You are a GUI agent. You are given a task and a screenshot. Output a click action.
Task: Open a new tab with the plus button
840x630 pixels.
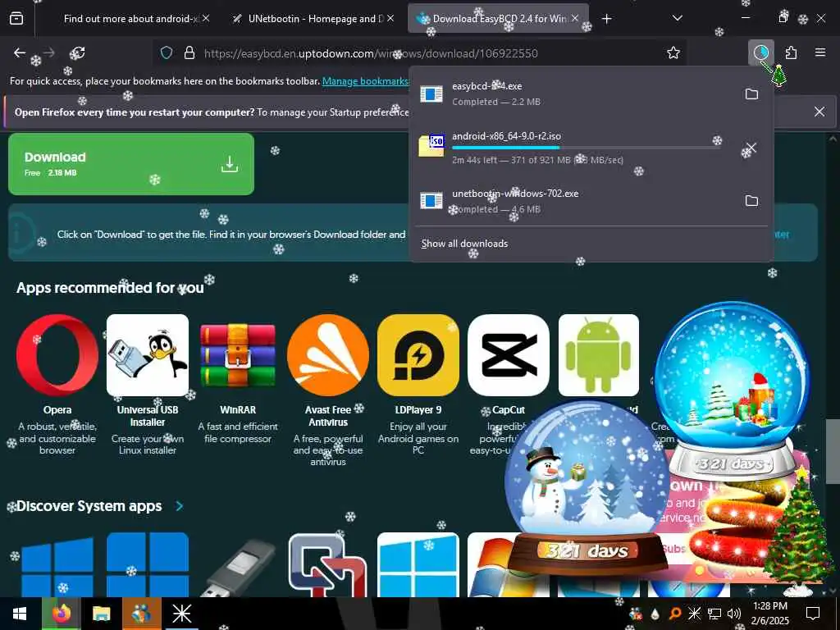pos(606,19)
